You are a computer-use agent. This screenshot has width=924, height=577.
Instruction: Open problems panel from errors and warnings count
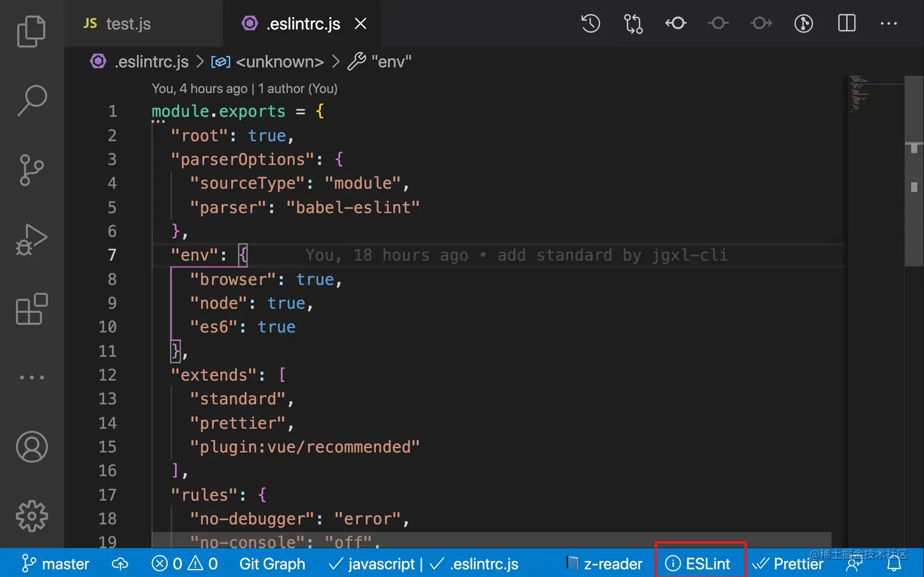coord(185,564)
